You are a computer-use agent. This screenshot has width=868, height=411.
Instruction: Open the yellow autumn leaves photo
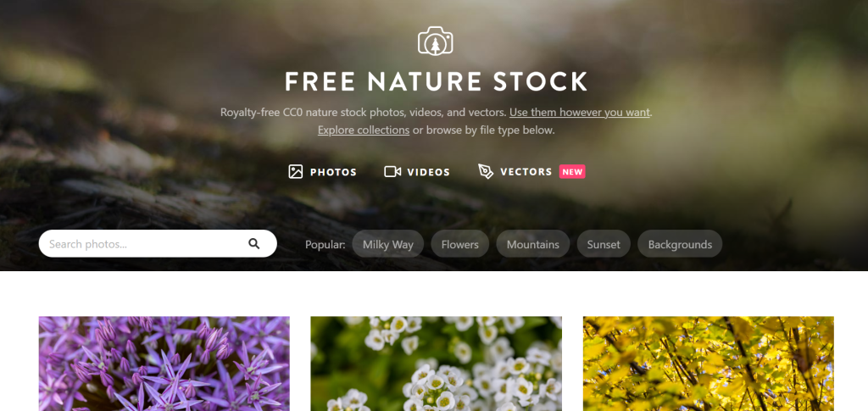coord(709,364)
